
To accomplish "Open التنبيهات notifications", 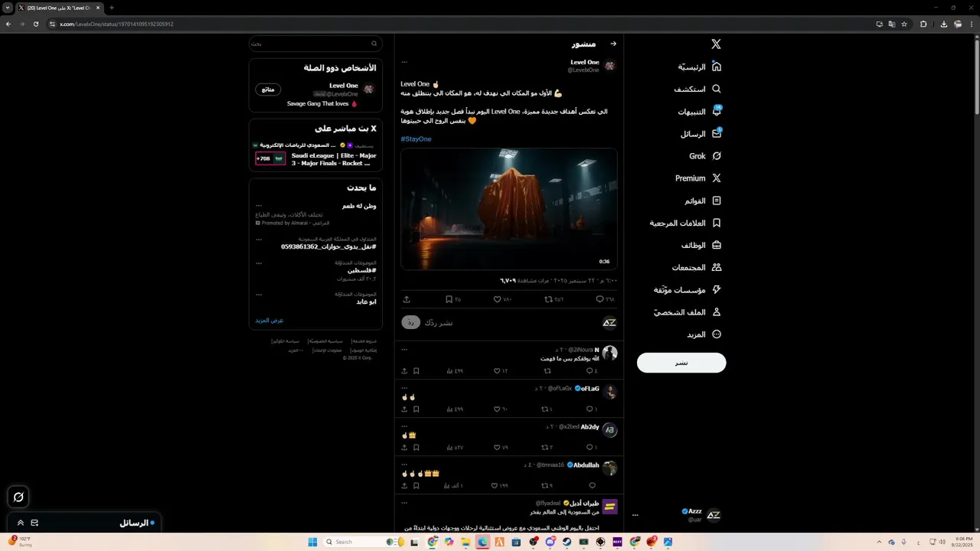I will pyautogui.click(x=699, y=111).
